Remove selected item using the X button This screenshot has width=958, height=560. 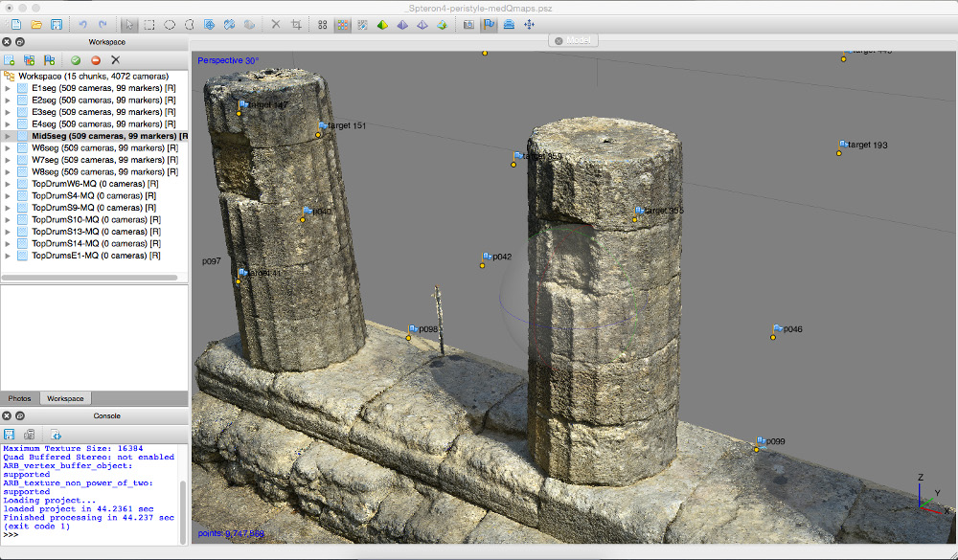click(x=115, y=59)
